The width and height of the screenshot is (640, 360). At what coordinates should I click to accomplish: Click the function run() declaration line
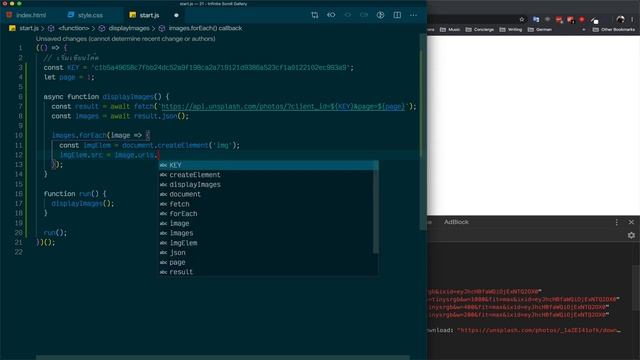[75, 194]
